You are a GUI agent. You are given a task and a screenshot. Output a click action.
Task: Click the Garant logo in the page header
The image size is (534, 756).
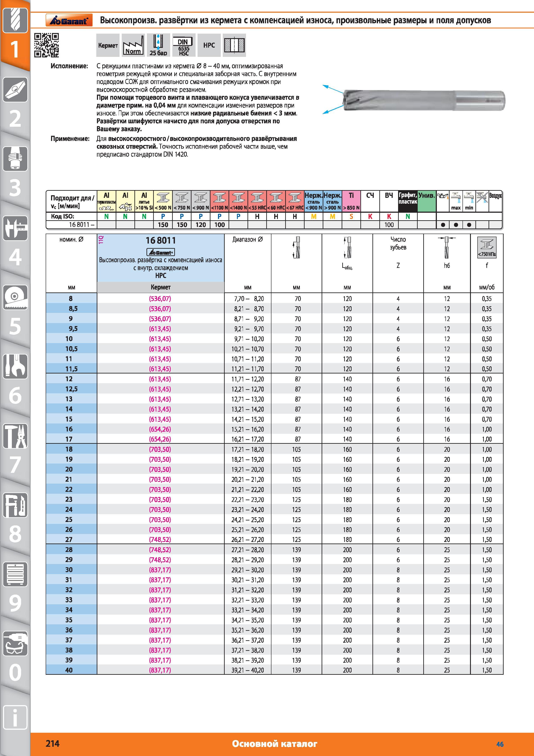(x=69, y=20)
